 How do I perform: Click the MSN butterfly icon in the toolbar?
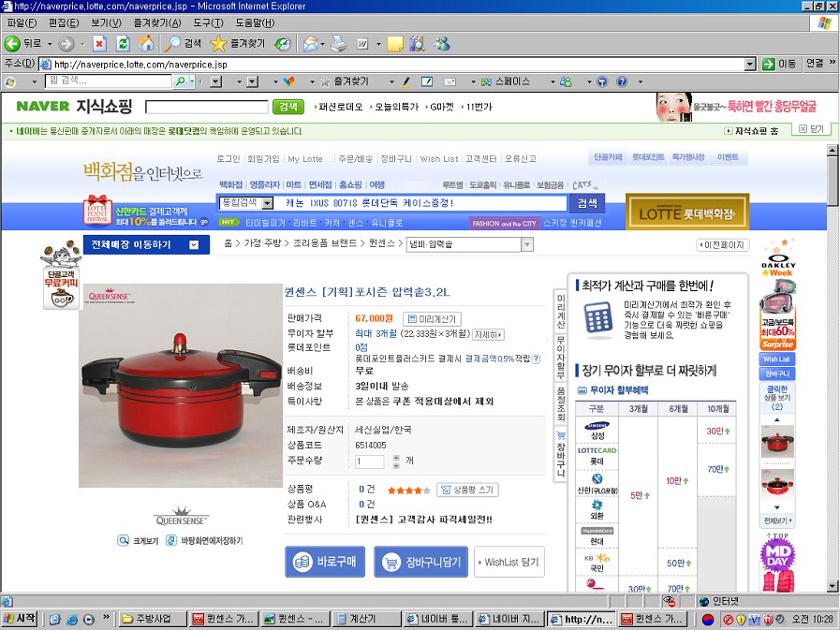tap(289, 81)
